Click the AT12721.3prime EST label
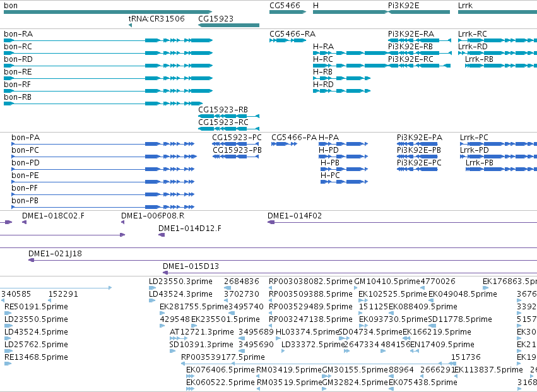Screen dimensions: 537x392 202,332
